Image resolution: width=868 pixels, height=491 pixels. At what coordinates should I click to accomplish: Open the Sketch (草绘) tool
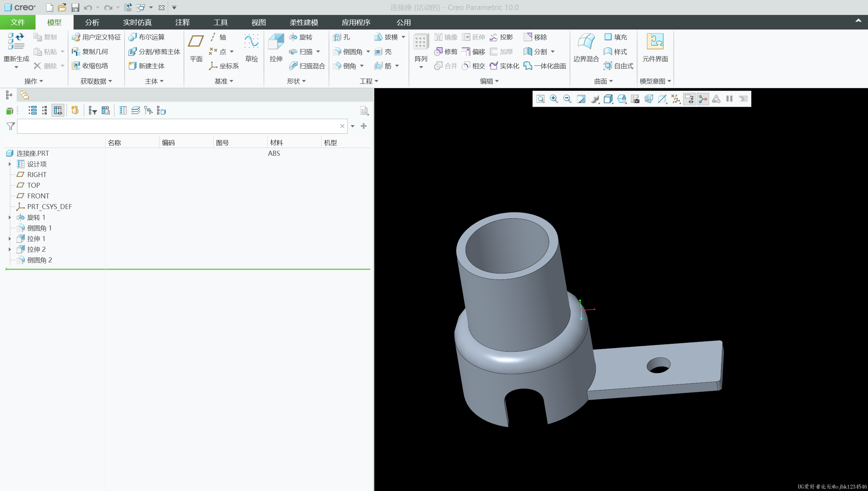click(x=251, y=48)
